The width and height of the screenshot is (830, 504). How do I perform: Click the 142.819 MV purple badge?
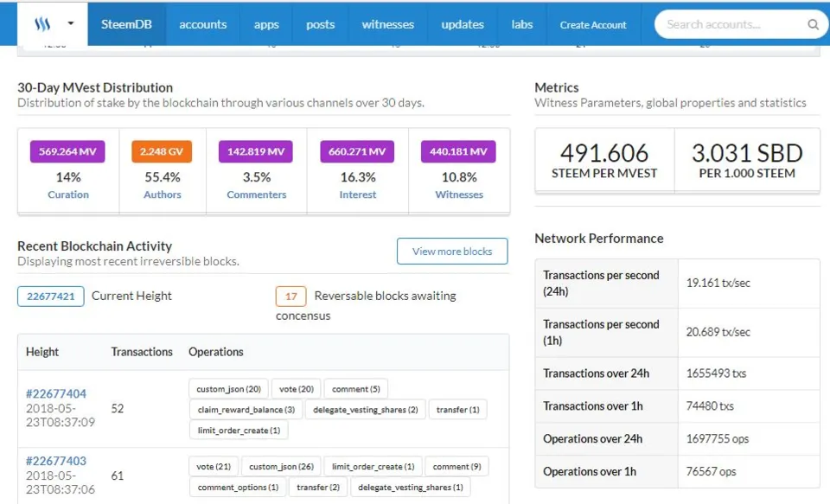256,151
